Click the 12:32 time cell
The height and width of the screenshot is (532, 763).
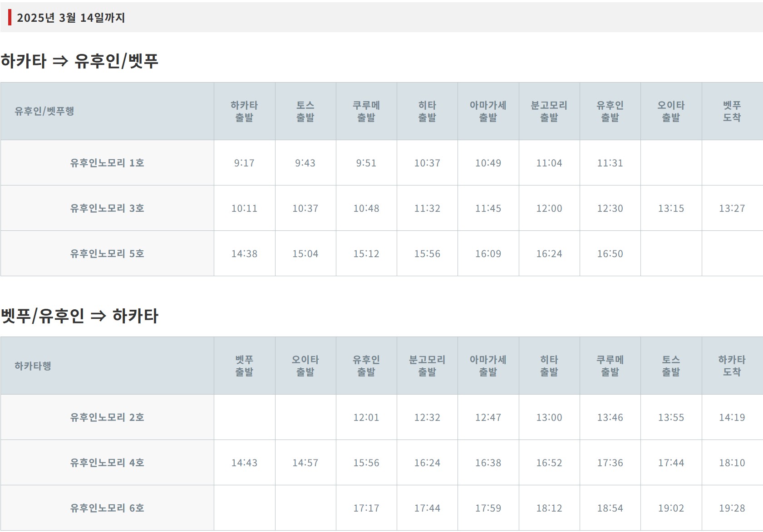pos(427,417)
